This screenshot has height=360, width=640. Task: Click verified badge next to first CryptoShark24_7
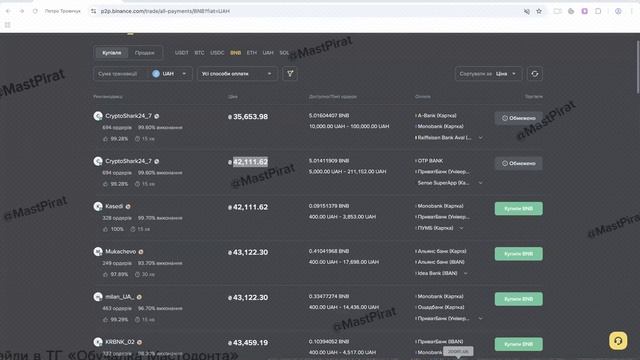pyautogui.click(x=157, y=116)
